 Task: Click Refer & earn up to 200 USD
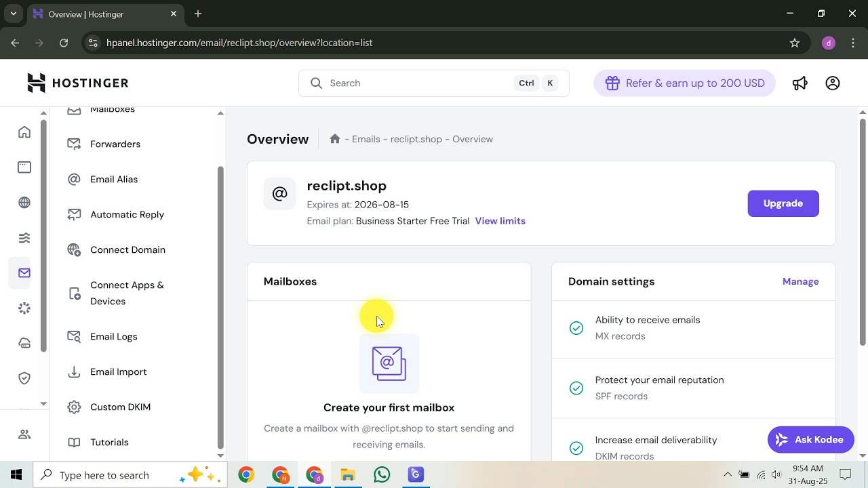(x=684, y=83)
